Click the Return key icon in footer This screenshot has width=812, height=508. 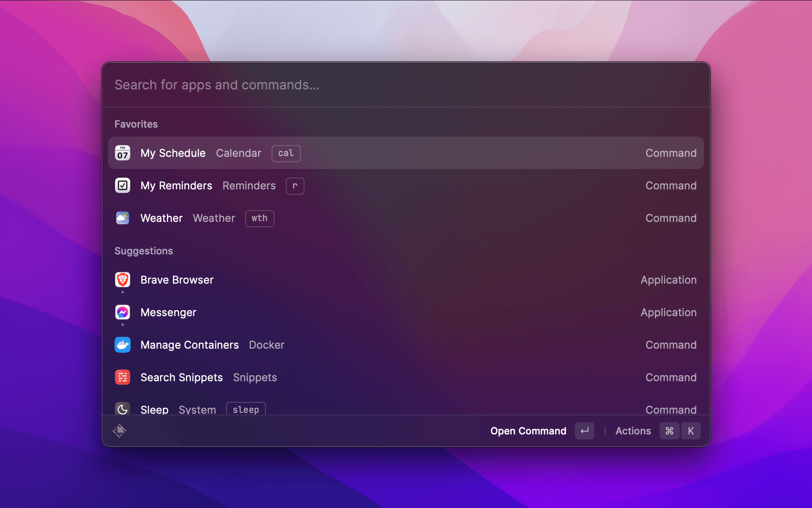(584, 431)
